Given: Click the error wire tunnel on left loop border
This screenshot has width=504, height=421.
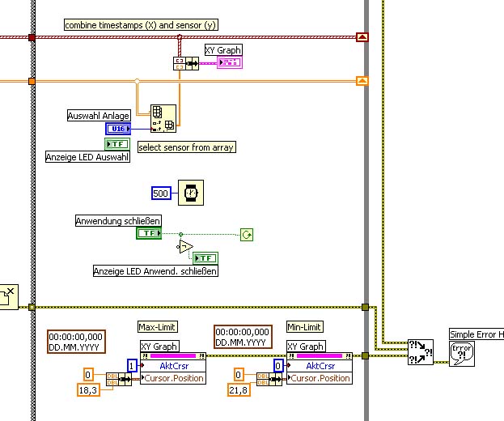Looking at the screenshot, I should click(32, 308).
